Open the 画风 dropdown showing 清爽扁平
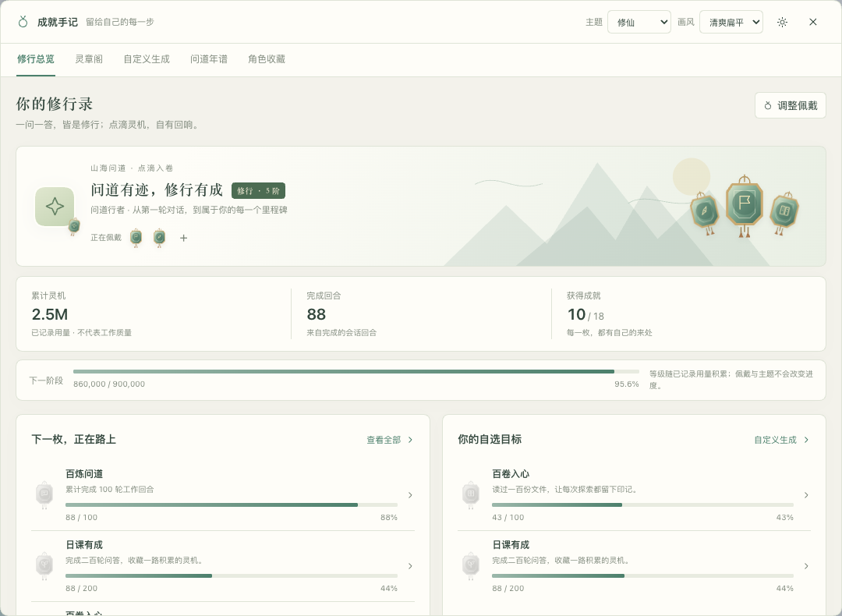842x616 pixels. (731, 22)
